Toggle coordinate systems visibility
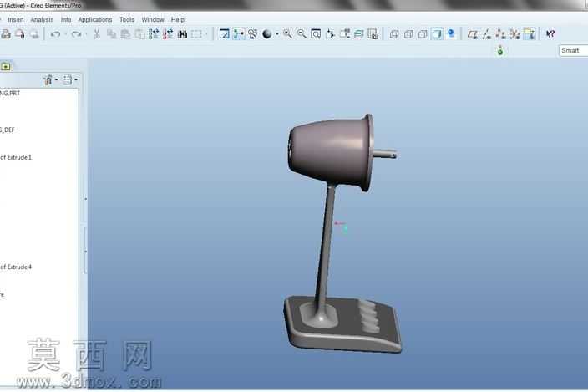Viewport: 588px width, 392px height. pyautogui.click(x=514, y=34)
